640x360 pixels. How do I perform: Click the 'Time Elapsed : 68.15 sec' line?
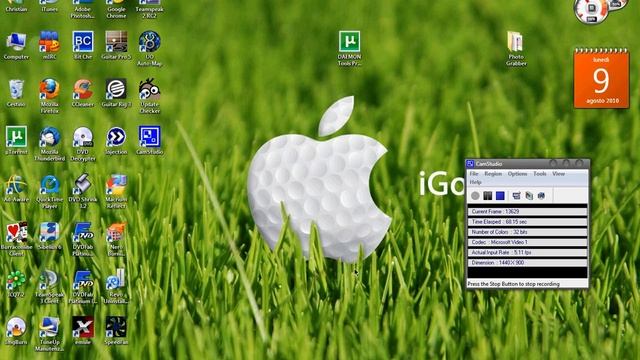tap(527, 222)
